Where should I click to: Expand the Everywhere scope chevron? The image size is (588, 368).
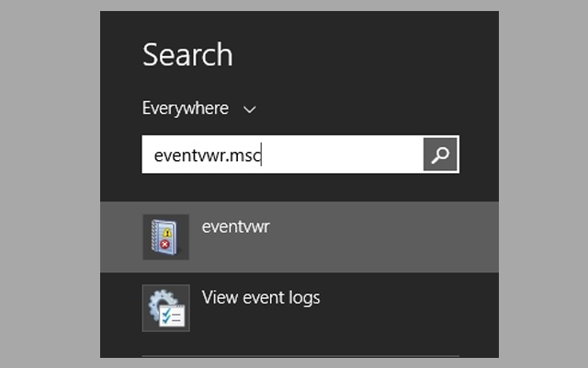click(249, 109)
